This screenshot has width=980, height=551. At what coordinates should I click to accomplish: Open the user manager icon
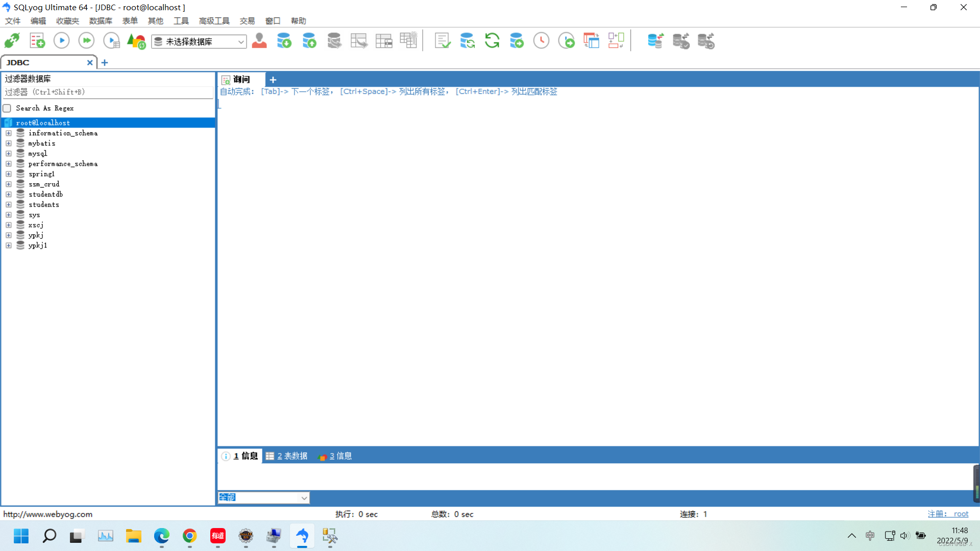(x=259, y=40)
